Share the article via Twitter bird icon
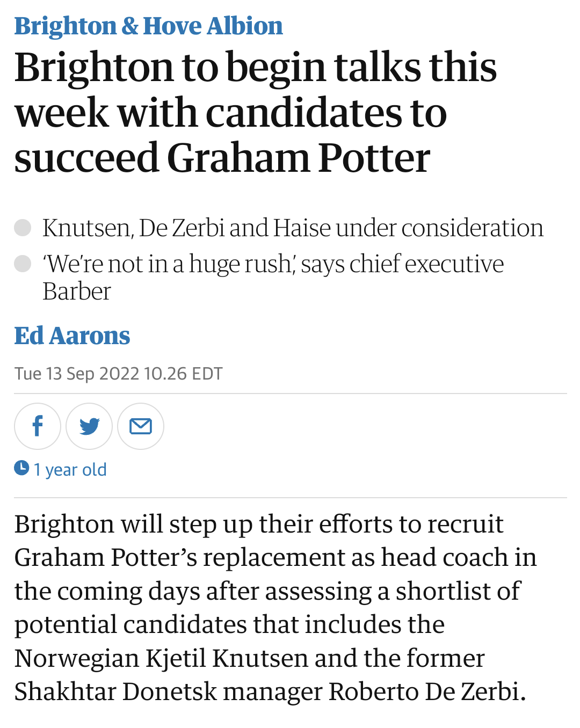Image resolution: width=580 pixels, height=728 pixels. 89,426
